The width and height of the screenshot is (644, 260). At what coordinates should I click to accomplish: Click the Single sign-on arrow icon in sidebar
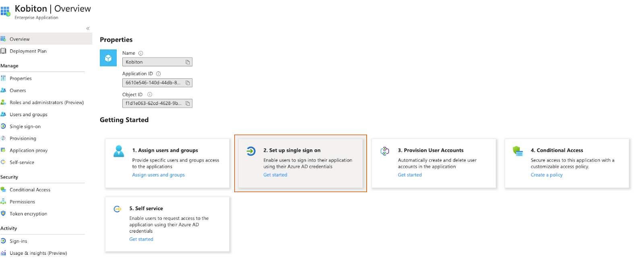point(3,126)
